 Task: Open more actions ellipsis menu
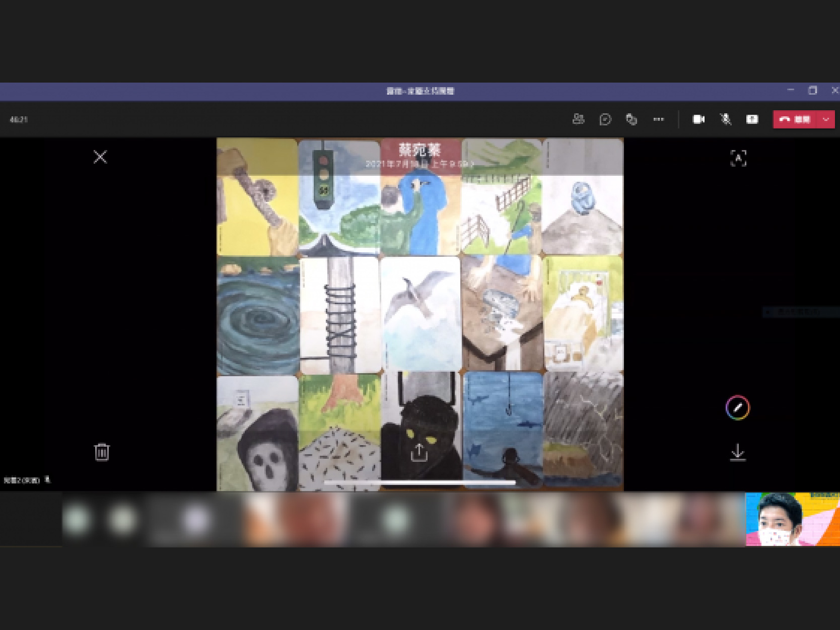click(658, 119)
